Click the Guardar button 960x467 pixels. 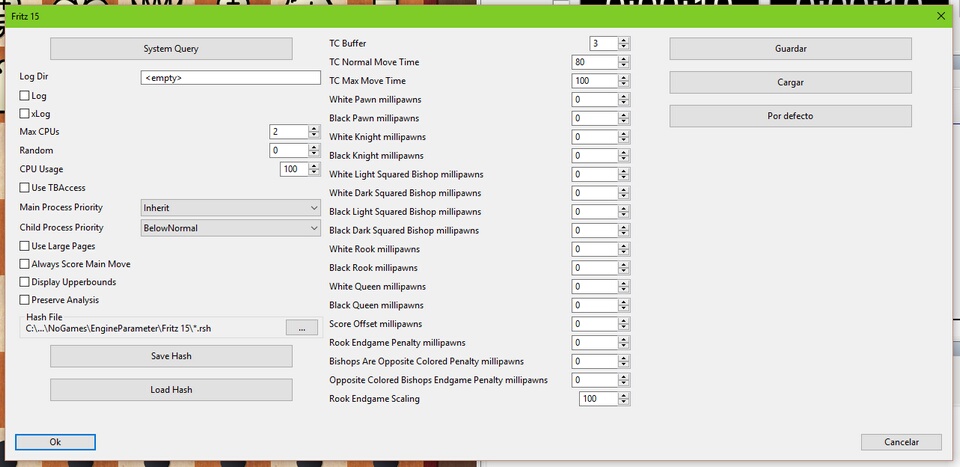[x=790, y=48]
